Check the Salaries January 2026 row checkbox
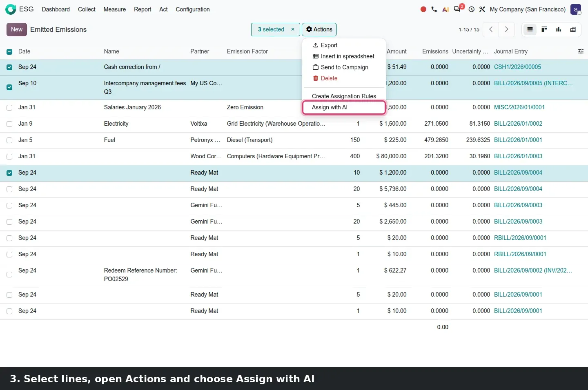The width and height of the screenshot is (588, 390). click(9, 108)
